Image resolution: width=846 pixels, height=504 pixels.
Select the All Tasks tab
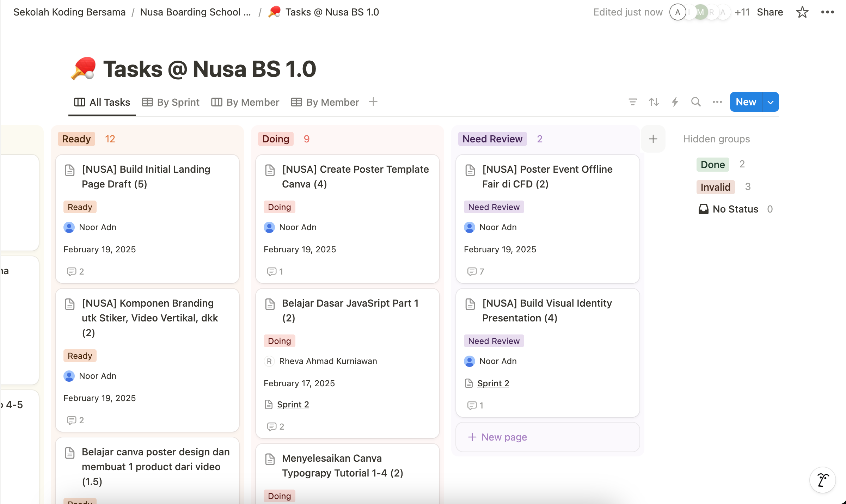click(102, 102)
